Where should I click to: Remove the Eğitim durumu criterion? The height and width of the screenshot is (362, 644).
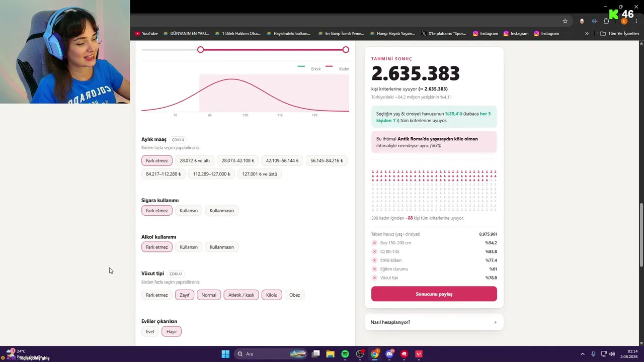(x=374, y=269)
